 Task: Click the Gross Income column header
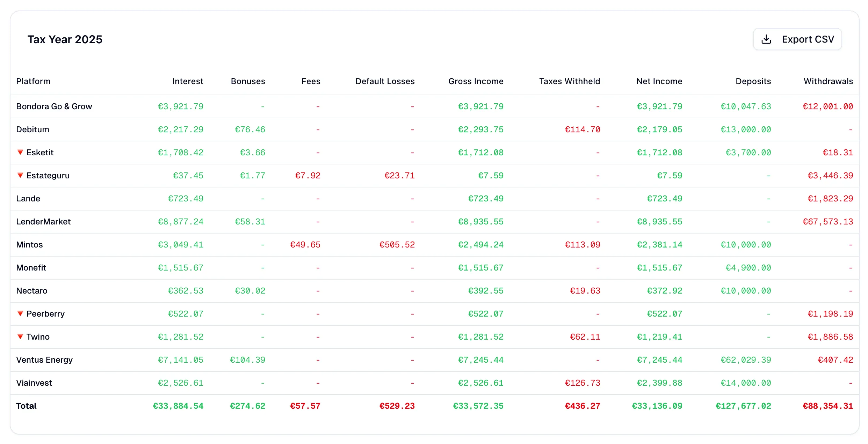(x=476, y=81)
